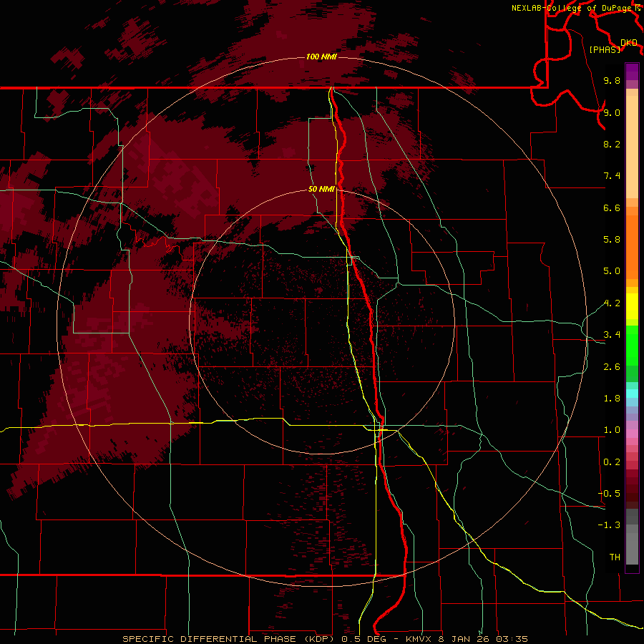644x644 pixels.
Task: Click the 100 NMI range ring label
Action: click(321, 57)
